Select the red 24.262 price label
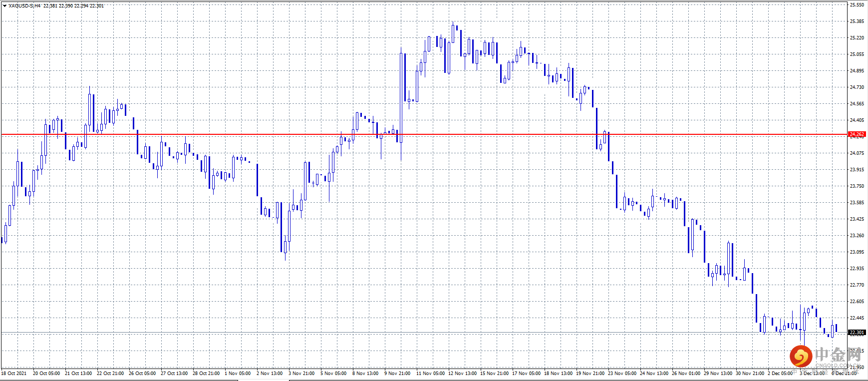 click(857, 134)
